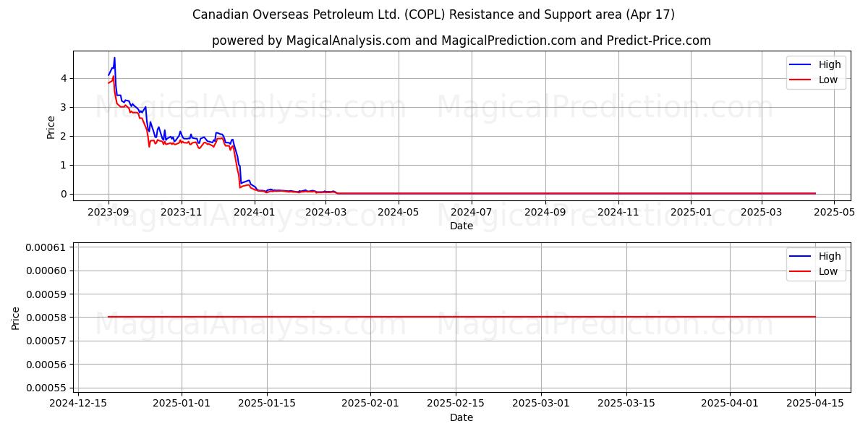This screenshot has height=434, width=868.
Task: Click the 2025-03 date tick label
Action: pyautogui.click(x=762, y=211)
